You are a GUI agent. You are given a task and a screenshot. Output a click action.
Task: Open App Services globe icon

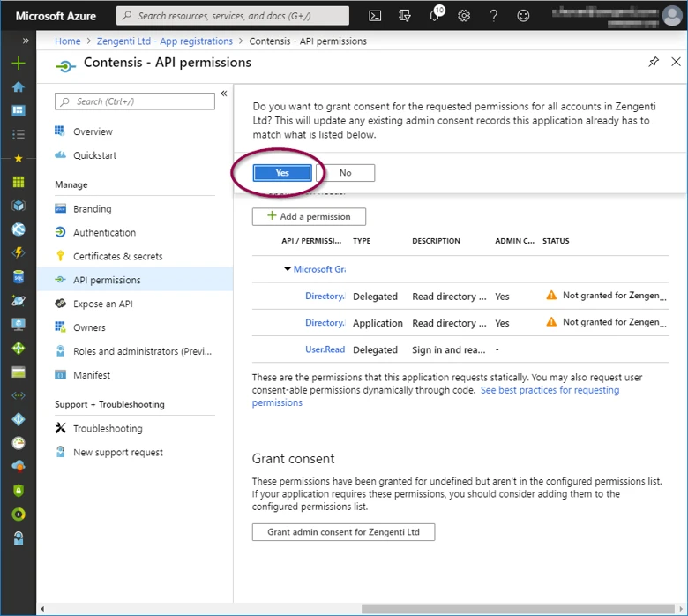click(19, 229)
